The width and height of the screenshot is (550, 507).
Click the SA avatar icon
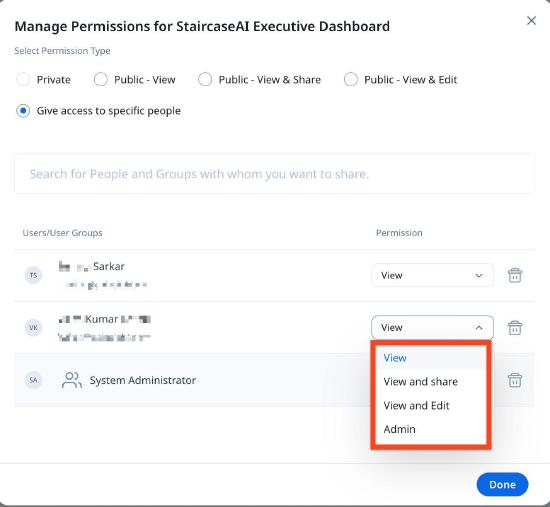coord(33,380)
